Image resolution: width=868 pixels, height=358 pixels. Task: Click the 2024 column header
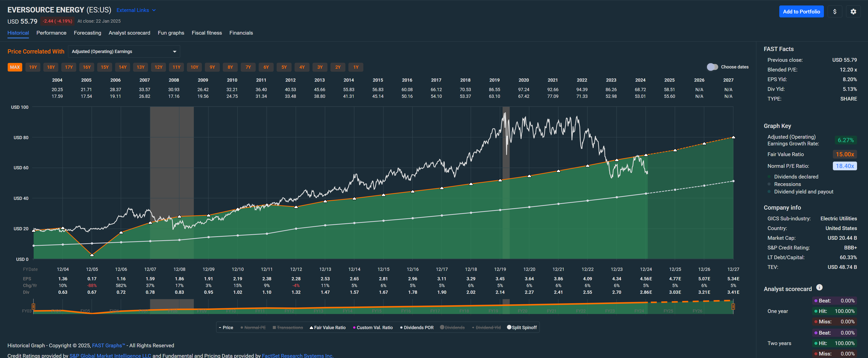[640, 80]
